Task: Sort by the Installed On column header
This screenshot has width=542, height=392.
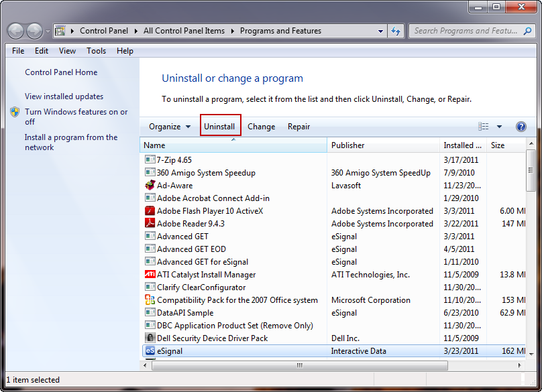Action: click(x=463, y=145)
